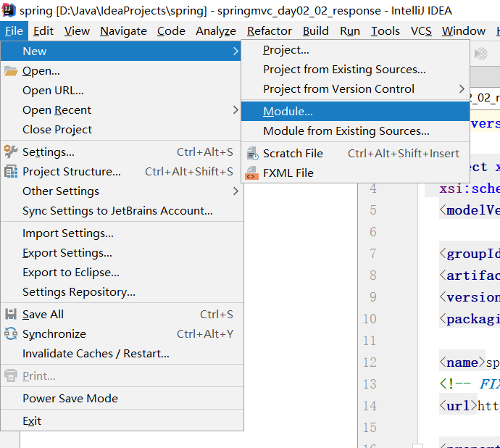Click the Settings wrench icon
This screenshot has width=500, height=448.
coord(10,152)
